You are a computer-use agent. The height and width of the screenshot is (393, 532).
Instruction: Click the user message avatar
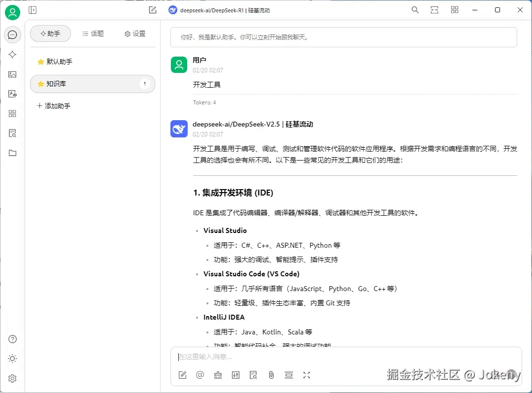179,65
